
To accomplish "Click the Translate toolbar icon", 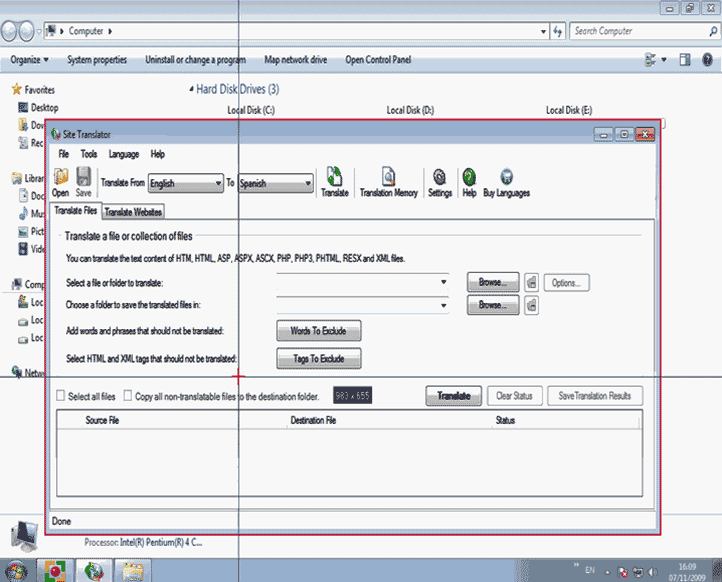I will pos(334,177).
